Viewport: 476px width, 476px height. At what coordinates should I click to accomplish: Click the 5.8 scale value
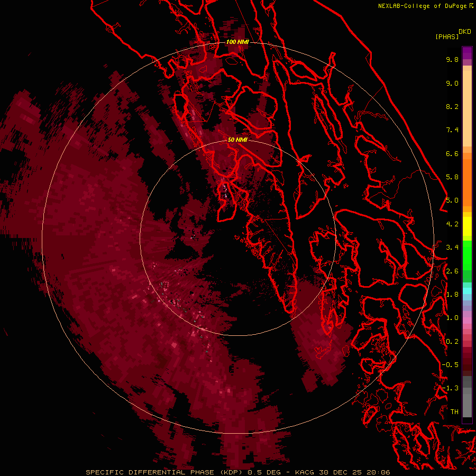(452, 177)
